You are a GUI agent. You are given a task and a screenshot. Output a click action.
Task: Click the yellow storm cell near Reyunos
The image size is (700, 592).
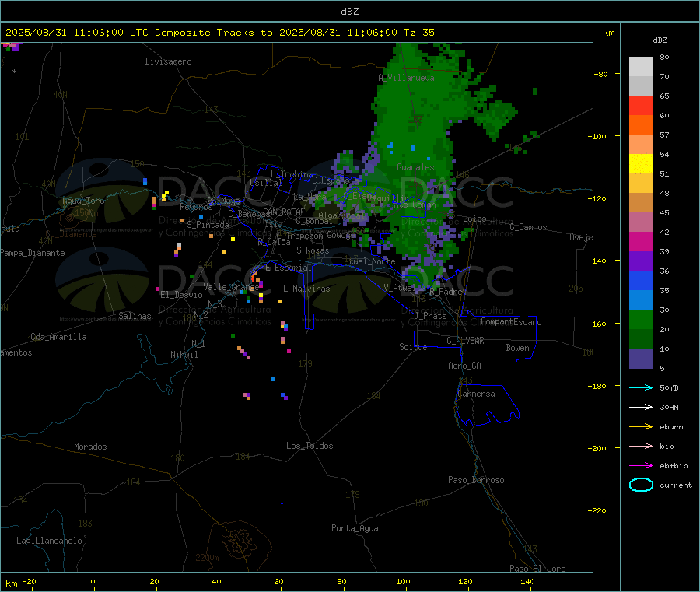(165, 195)
